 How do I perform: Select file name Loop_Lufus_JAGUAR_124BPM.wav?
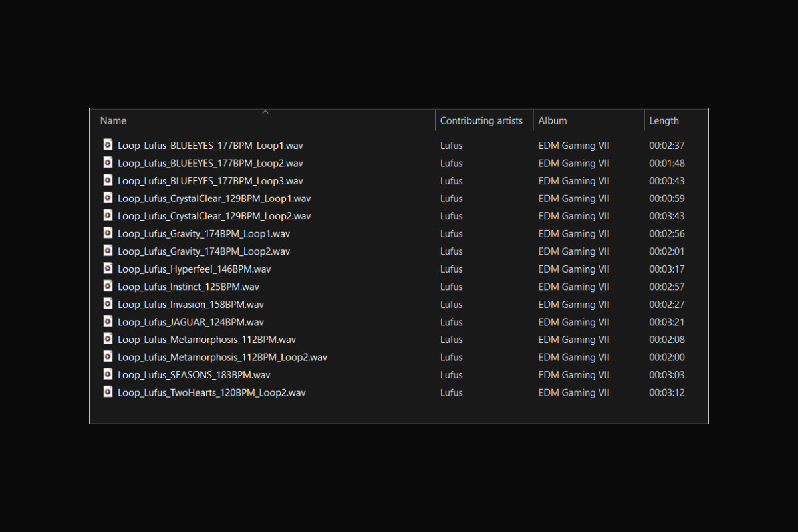(x=191, y=322)
